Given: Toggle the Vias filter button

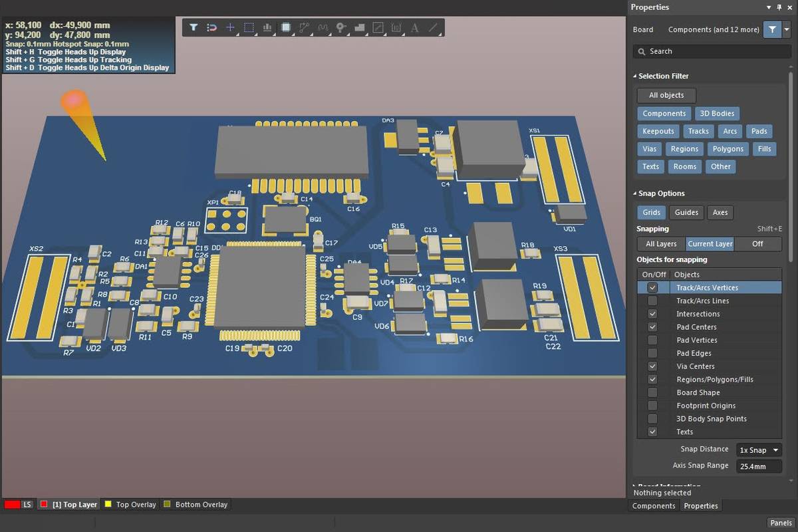Looking at the screenshot, I should point(650,149).
